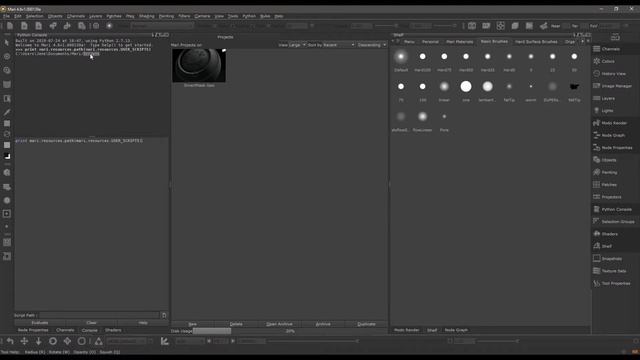Click the Disk Usage progress bar
Image resolution: width=640 pixels, height=360 pixels.
(x=290, y=331)
